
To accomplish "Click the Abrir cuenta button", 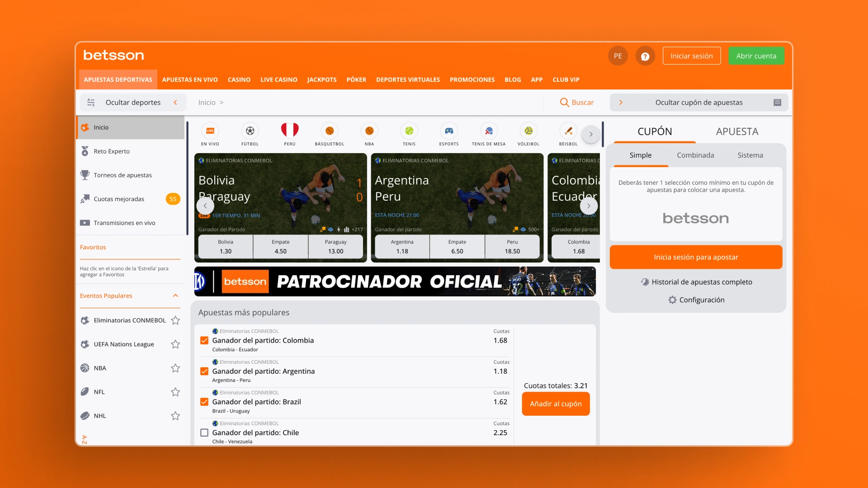I will click(x=756, y=56).
